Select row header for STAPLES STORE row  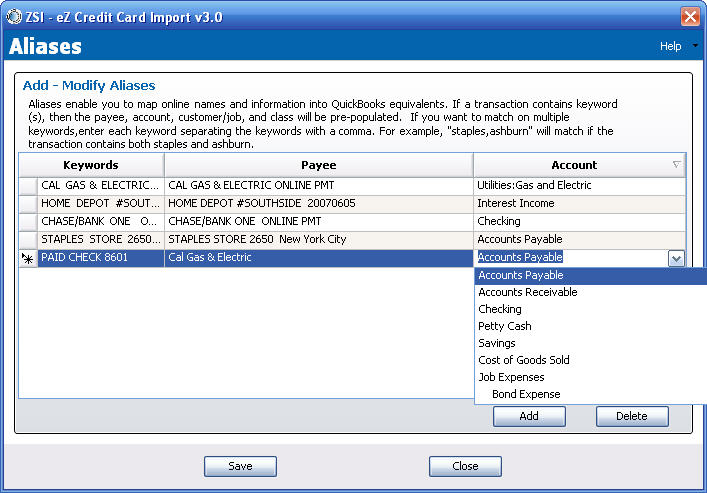tap(28, 240)
